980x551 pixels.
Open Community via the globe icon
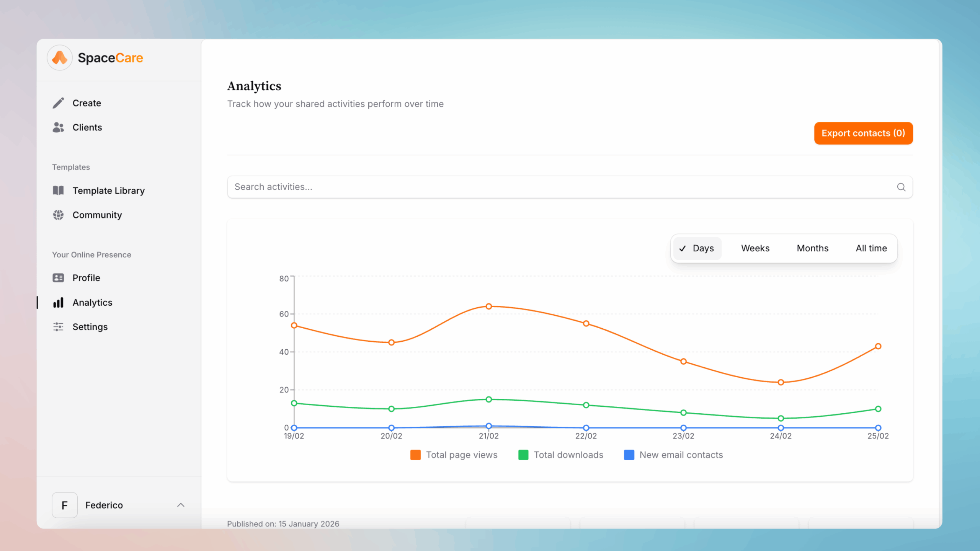(x=58, y=215)
